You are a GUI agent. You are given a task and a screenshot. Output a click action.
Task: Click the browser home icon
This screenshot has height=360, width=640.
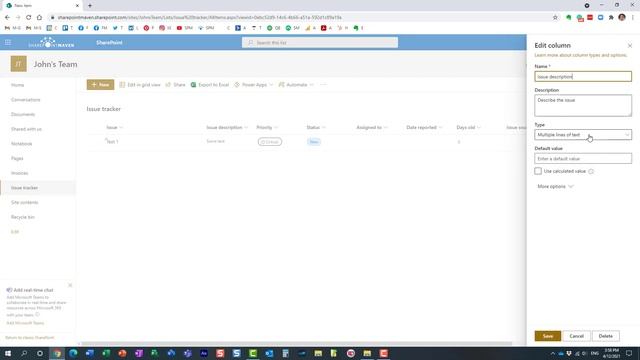point(39,18)
